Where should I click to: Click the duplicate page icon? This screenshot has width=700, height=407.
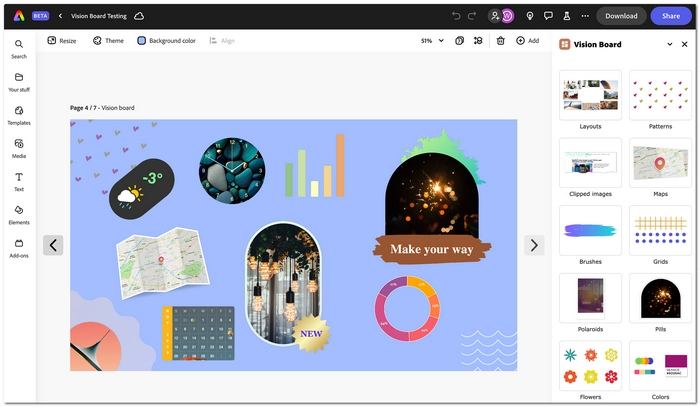(x=459, y=41)
